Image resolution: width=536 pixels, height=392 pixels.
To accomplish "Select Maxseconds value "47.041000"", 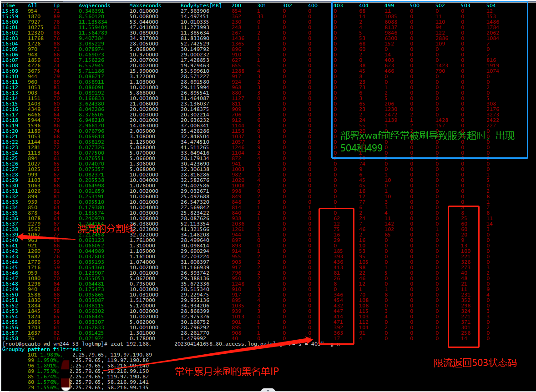I will (x=144, y=27).
